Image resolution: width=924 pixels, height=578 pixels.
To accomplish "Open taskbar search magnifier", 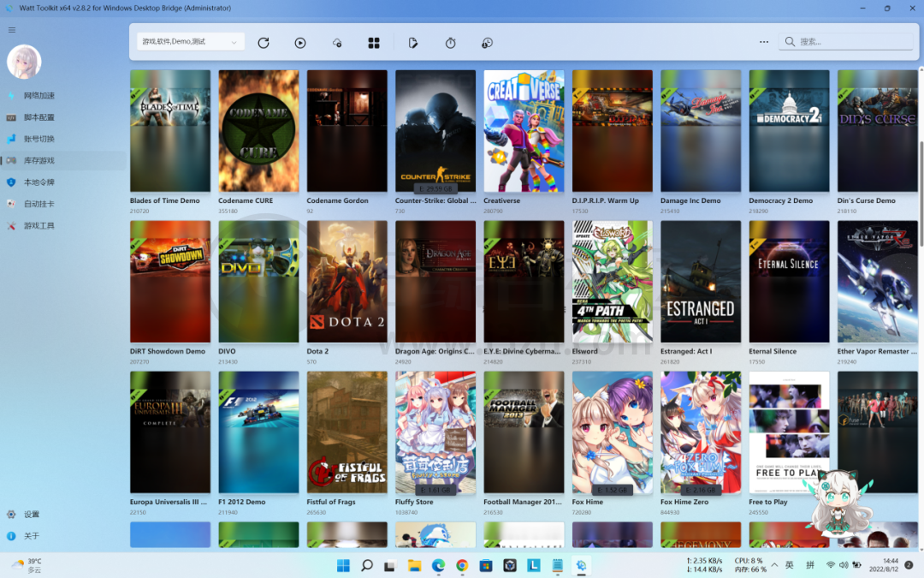I will pos(366,566).
